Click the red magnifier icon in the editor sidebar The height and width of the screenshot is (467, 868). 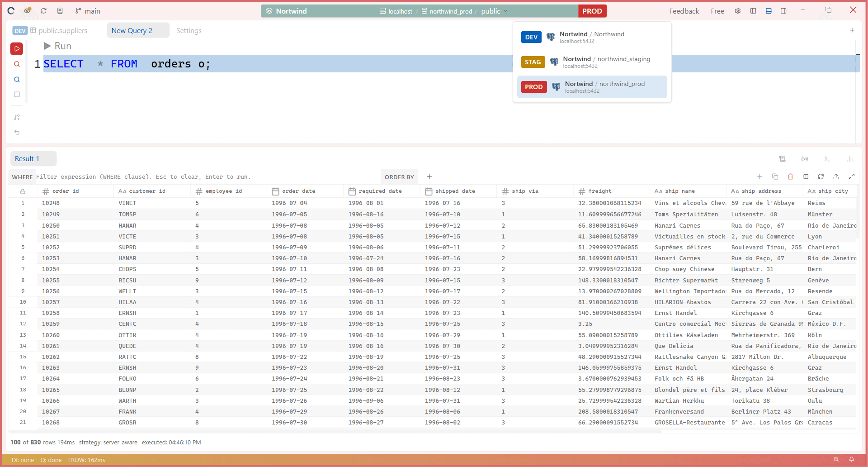coord(17,64)
